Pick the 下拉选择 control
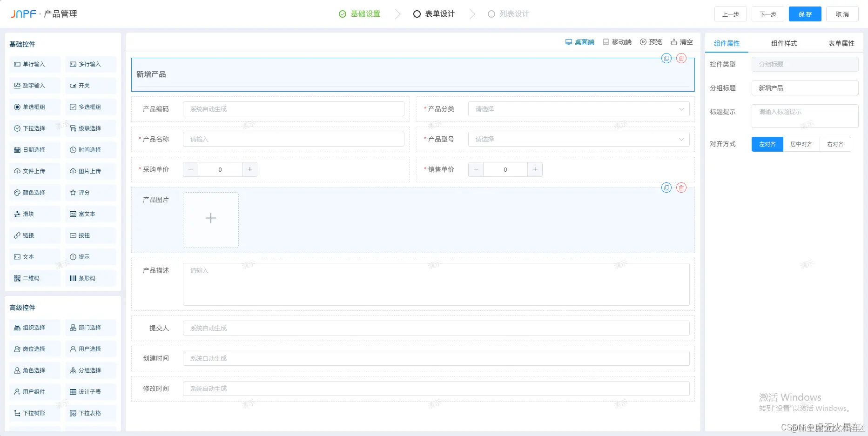Viewport: 868px width, 436px height. 35,128
